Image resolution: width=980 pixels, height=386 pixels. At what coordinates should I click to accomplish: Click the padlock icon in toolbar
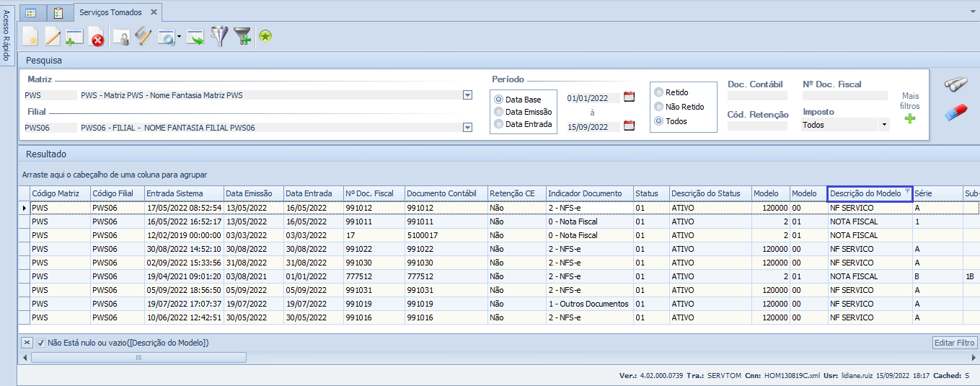[x=121, y=37]
